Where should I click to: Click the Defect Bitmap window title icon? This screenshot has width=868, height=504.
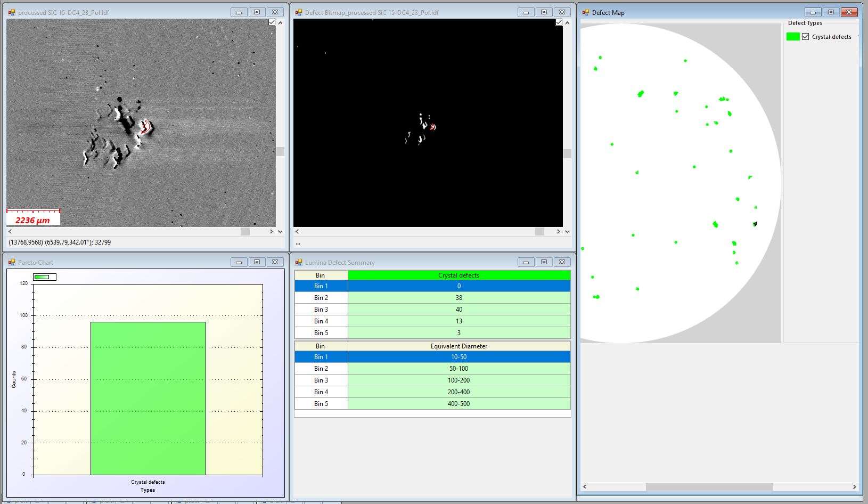298,12
